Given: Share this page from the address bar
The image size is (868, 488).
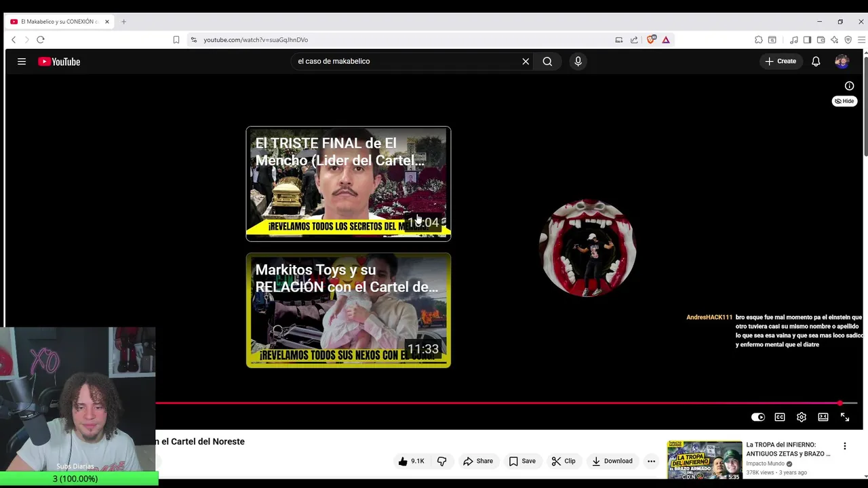Looking at the screenshot, I should (634, 40).
